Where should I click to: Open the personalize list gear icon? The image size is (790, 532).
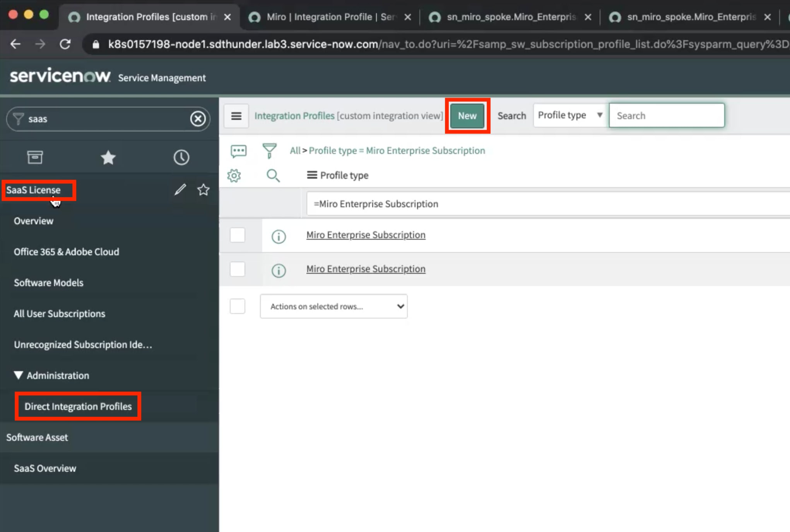pyautogui.click(x=234, y=176)
